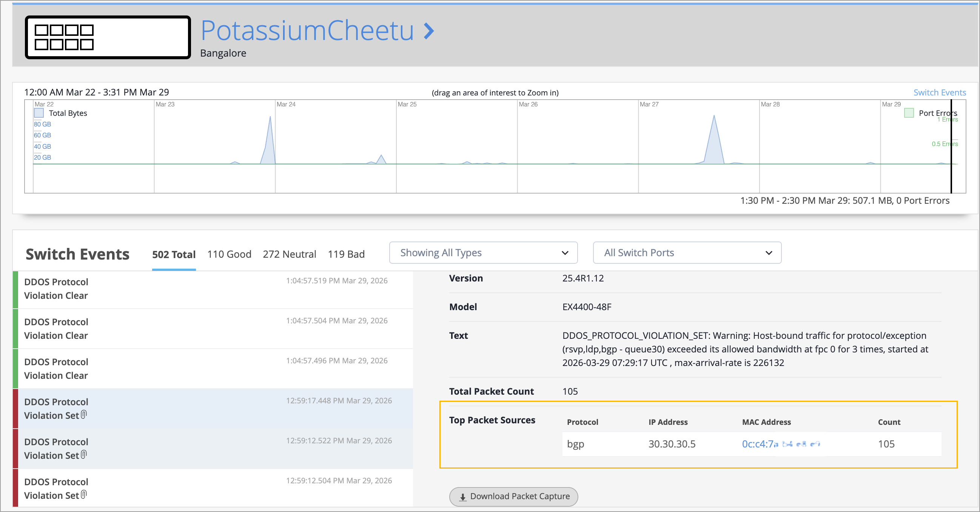Click the switch device thumbnail icon

pos(108,37)
